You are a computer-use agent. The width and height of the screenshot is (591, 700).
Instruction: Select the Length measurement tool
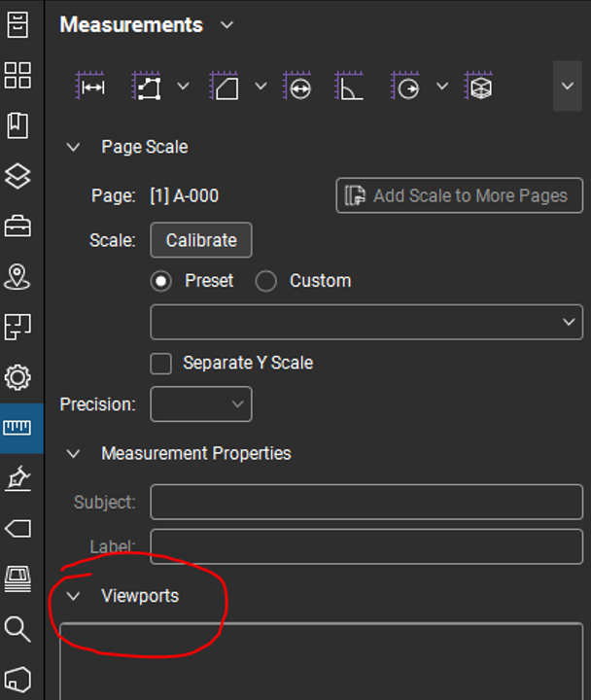(x=90, y=87)
